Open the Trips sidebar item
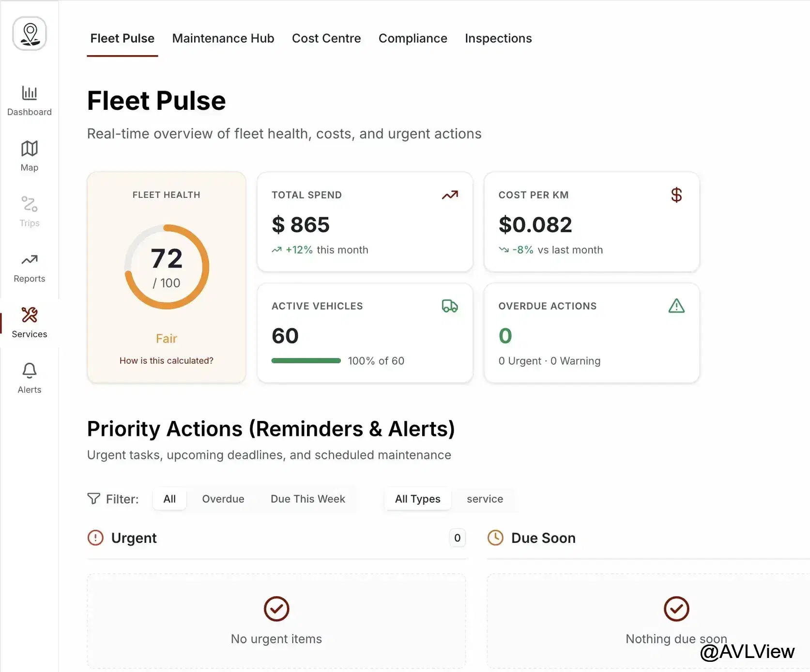Image resolution: width=810 pixels, height=672 pixels. (x=30, y=212)
